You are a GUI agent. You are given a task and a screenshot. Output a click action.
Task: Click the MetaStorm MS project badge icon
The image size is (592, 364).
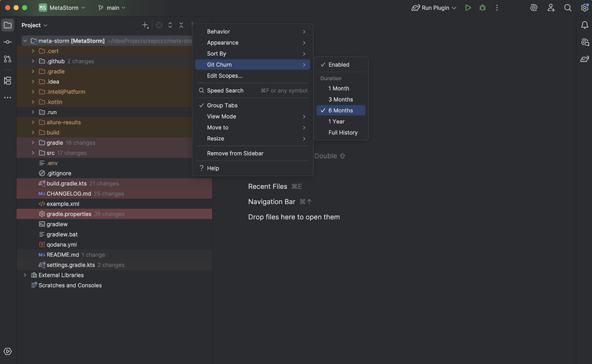tap(42, 7)
